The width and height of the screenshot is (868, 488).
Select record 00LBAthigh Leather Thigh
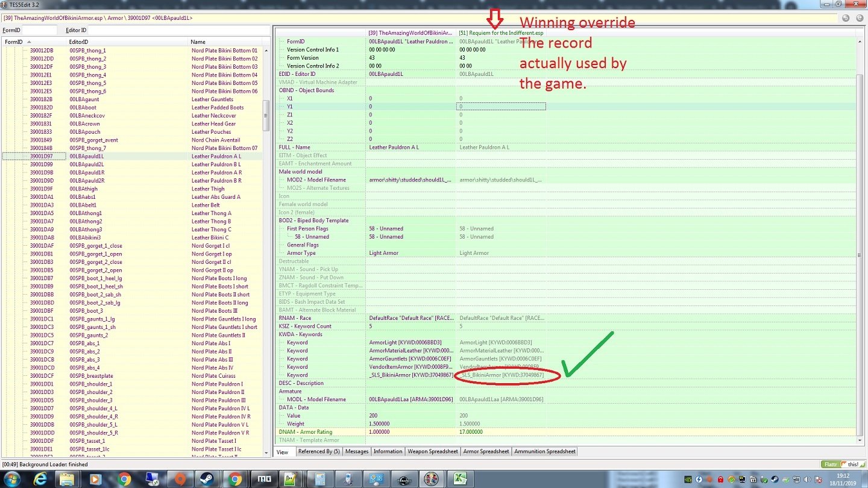(131, 189)
